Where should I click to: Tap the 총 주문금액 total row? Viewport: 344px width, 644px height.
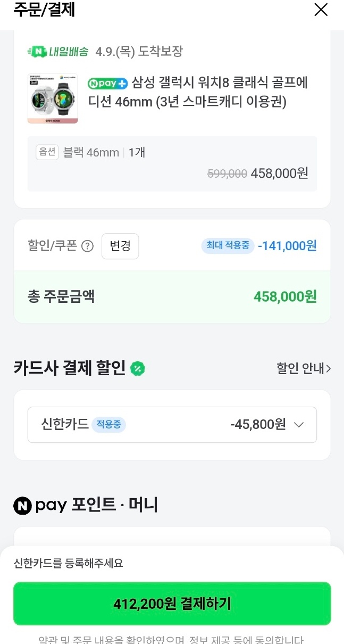click(172, 296)
